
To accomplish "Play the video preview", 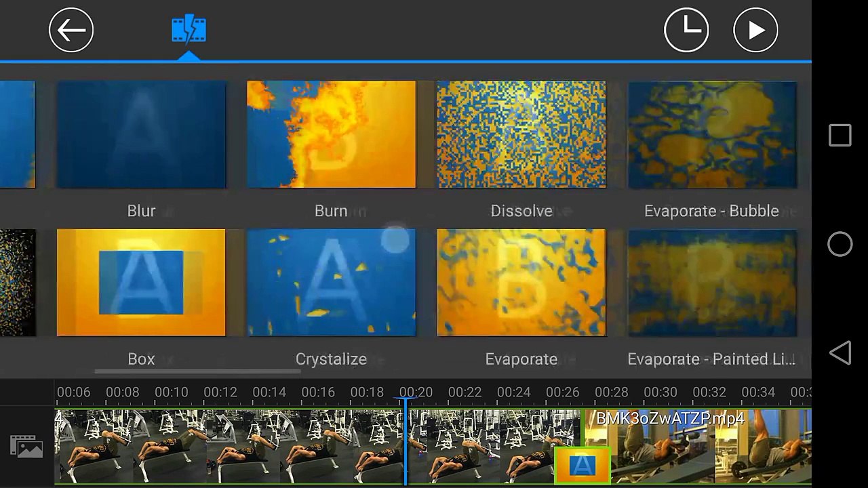I will click(755, 30).
